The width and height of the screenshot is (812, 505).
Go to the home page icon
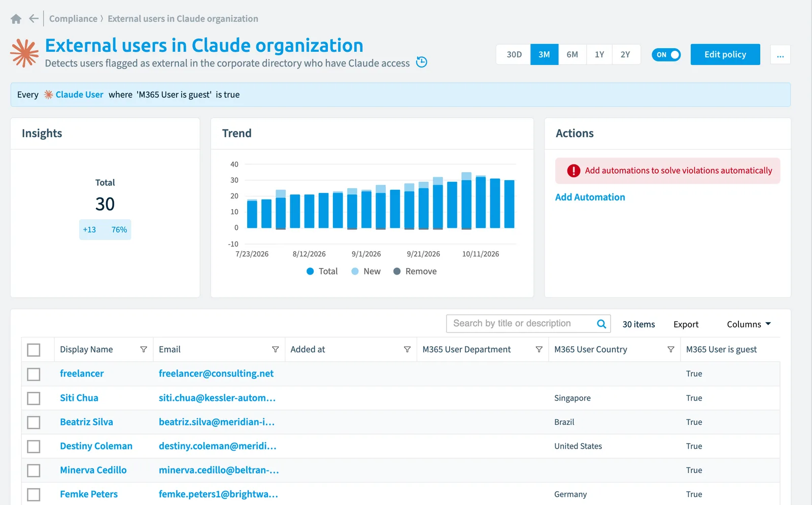16,19
